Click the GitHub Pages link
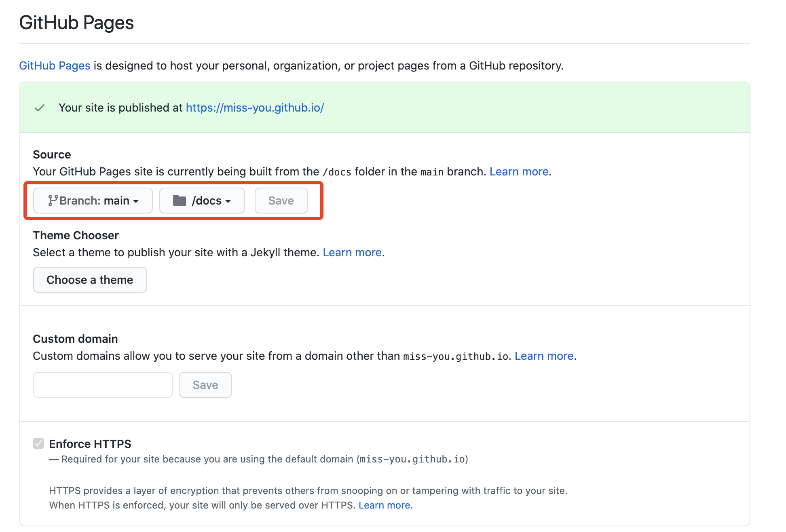Viewport: 786px width, 532px height. (x=55, y=65)
